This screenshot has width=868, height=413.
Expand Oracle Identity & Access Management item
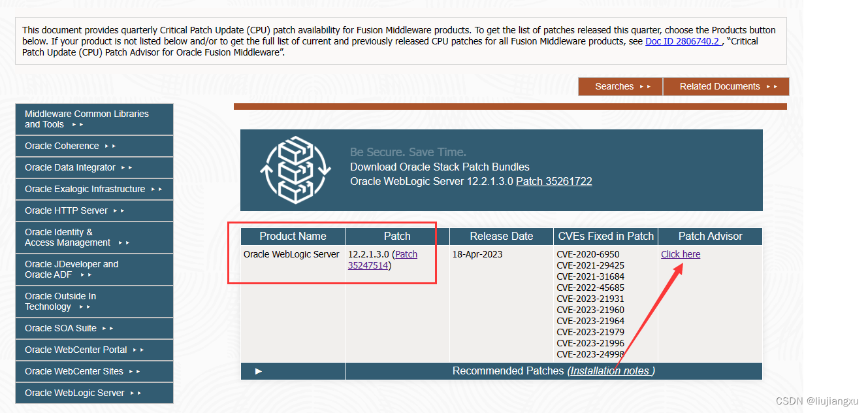click(94, 237)
